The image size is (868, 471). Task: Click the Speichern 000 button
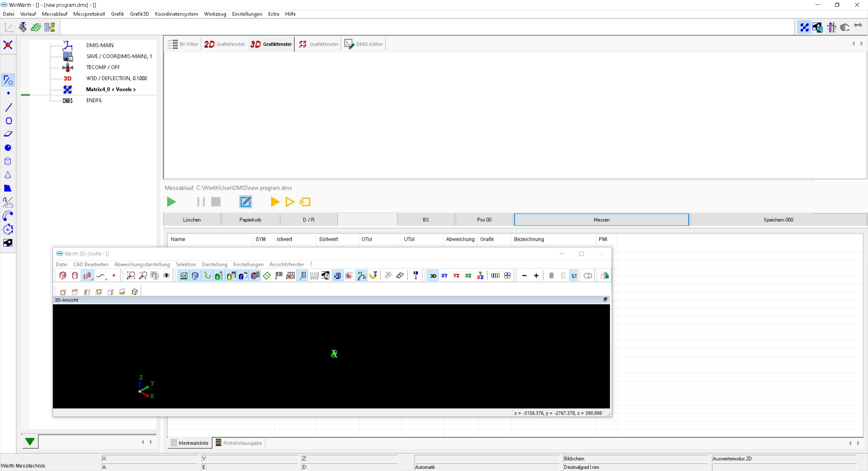778,220
